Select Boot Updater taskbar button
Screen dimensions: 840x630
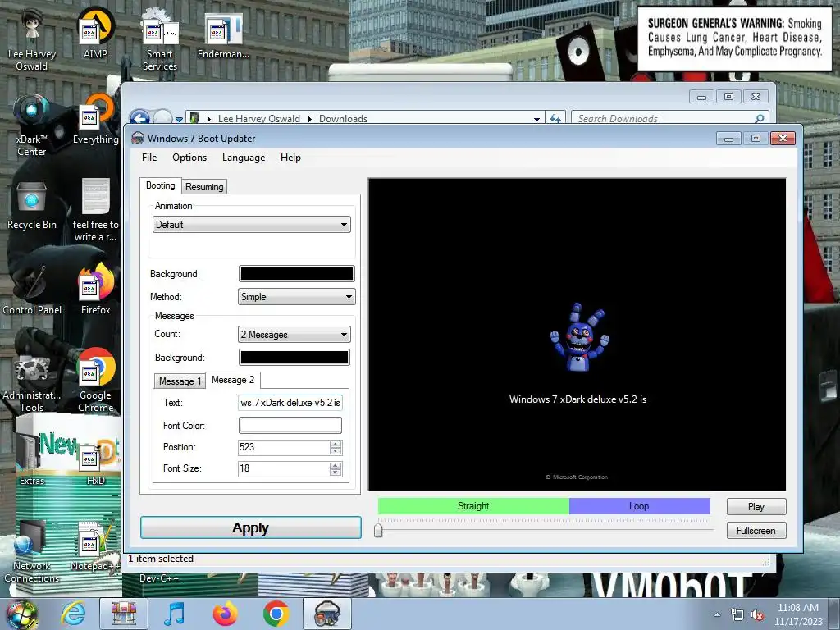327,614
